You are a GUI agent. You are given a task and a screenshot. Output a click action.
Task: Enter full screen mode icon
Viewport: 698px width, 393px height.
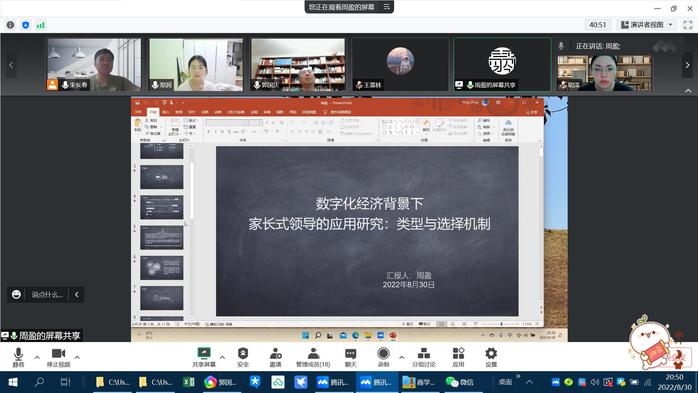688,25
